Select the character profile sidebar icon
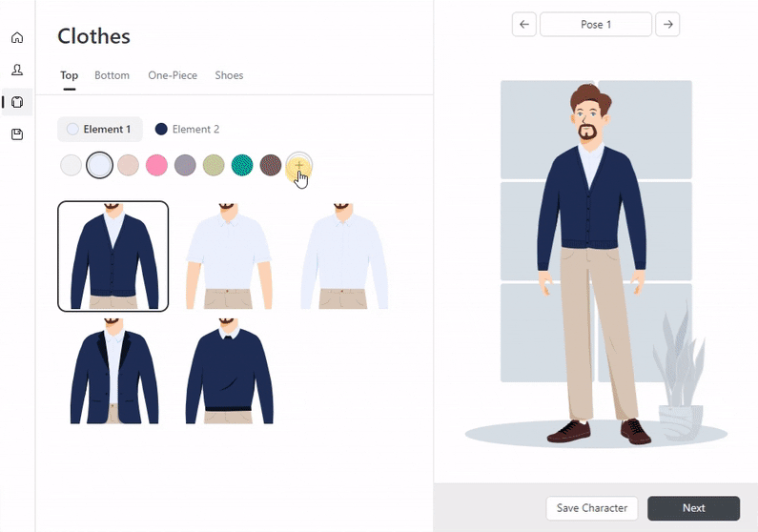 (17, 71)
